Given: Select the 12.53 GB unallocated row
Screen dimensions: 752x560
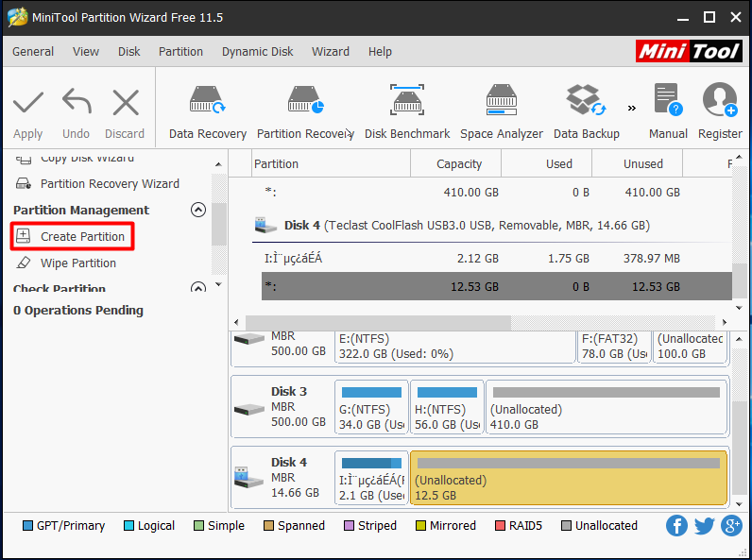Looking at the screenshot, I should pos(496,286).
